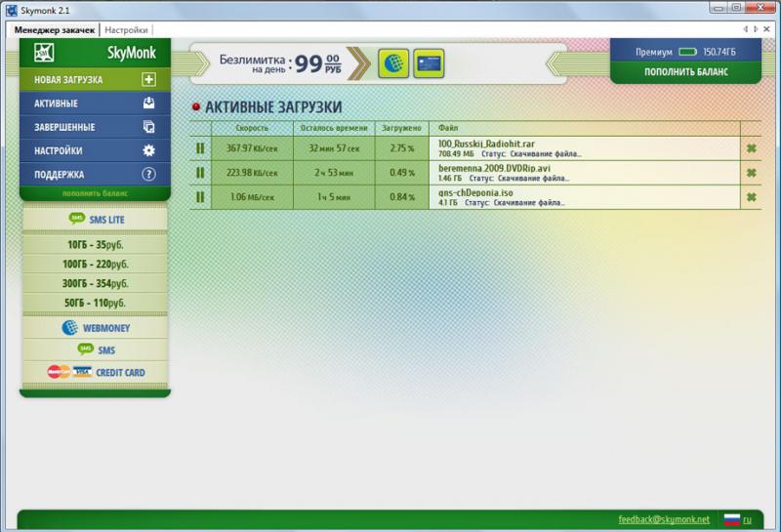Open the Настройки tab
This screenshot has width=781, height=532.
(126, 30)
